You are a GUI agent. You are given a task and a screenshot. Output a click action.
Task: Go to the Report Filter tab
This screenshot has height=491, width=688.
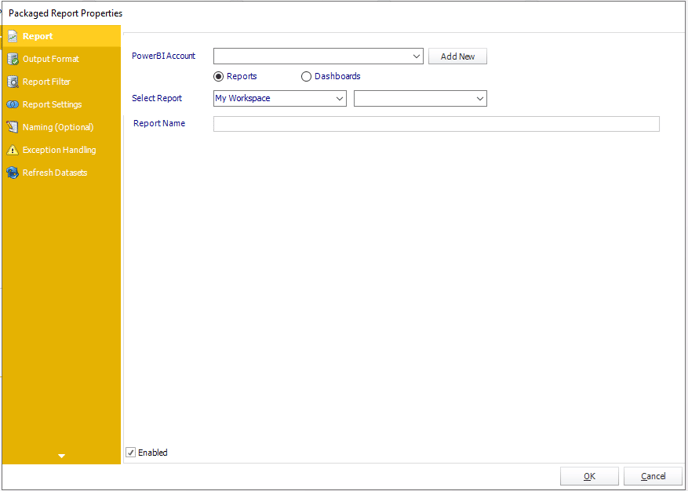(61, 82)
